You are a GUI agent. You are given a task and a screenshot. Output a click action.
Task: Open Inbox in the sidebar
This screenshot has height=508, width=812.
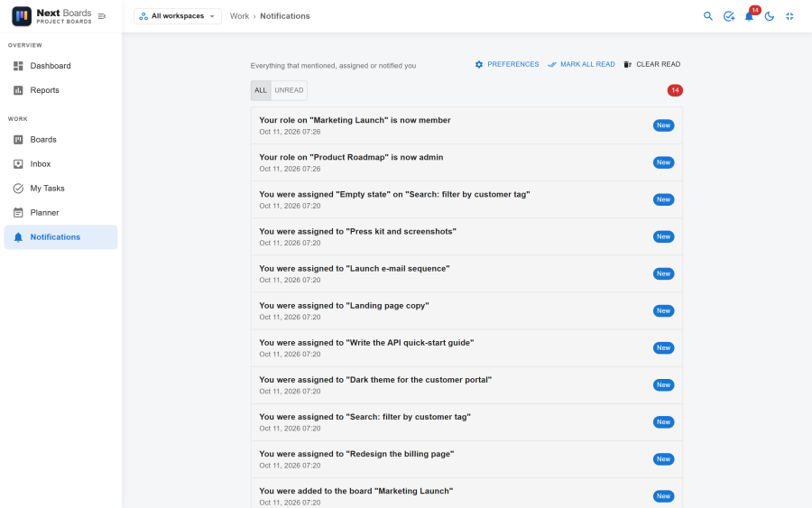pyautogui.click(x=60, y=163)
